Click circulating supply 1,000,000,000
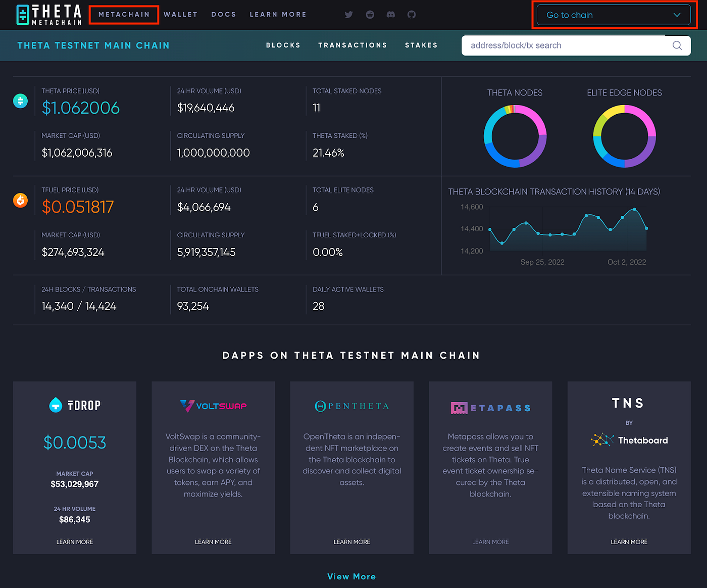The width and height of the screenshot is (707, 588). [x=214, y=153]
